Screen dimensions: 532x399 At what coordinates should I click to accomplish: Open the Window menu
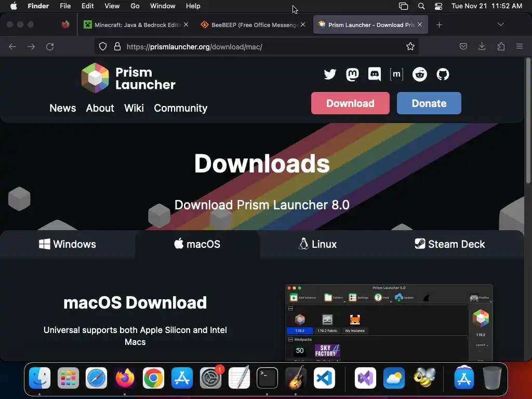163,6
